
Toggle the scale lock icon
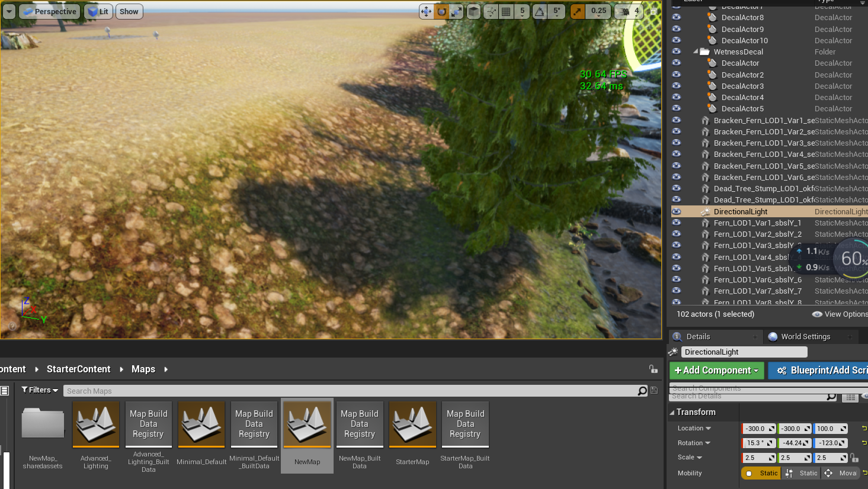pyautogui.click(x=854, y=458)
